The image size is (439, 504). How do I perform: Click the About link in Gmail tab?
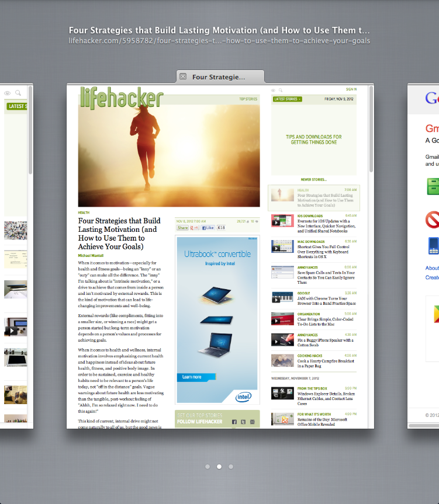coord(432,268)
